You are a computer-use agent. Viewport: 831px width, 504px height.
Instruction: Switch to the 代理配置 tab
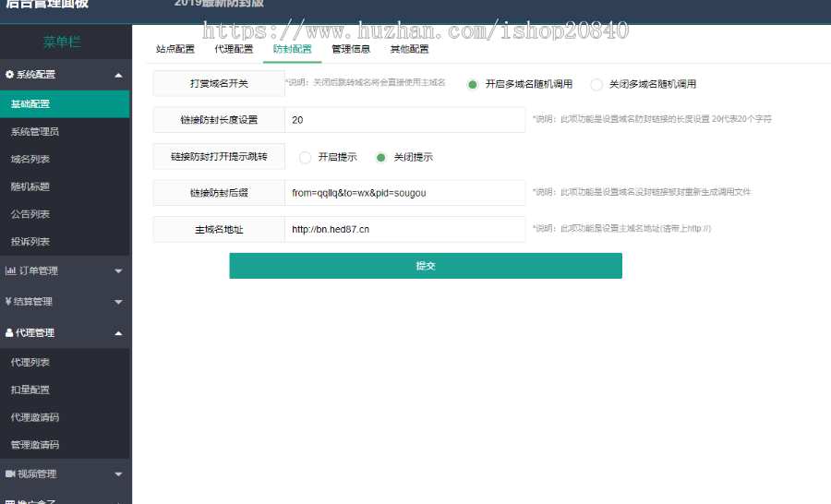(234, 49)
